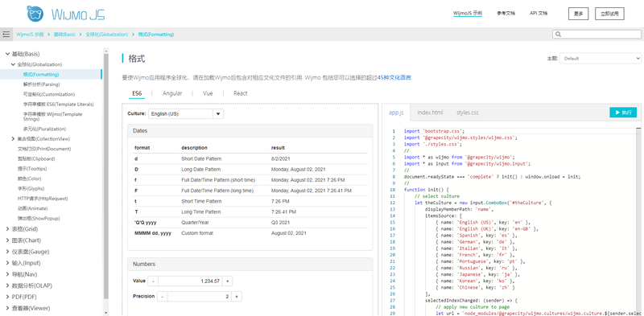The image size is (644, 316).
Task: Switch to the Vue tab
Action: pos(208,93)
